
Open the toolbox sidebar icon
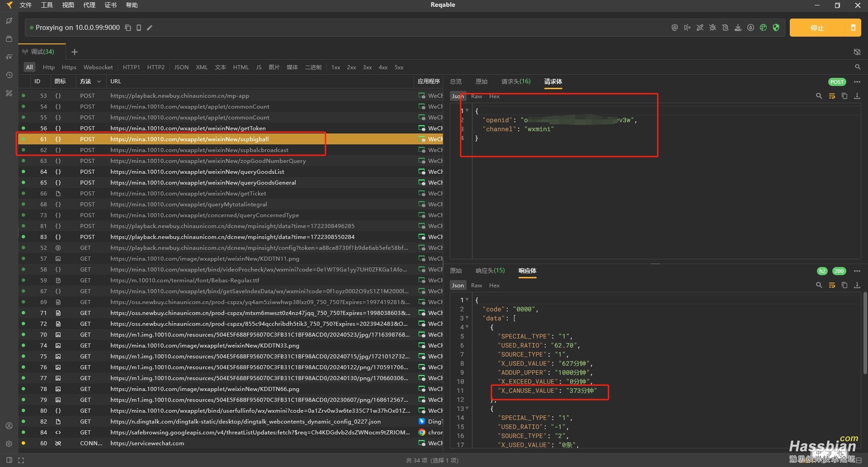pos(9,93)
